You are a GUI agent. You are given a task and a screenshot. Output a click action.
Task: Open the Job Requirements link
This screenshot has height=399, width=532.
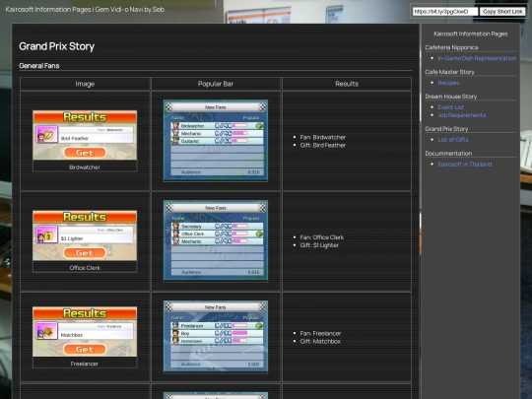point(461,115)
